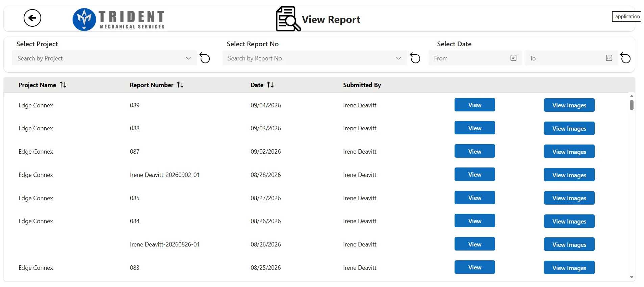This screenshot has height=287, width=644.
Task: View report 089
Action: tap(474, 105)
